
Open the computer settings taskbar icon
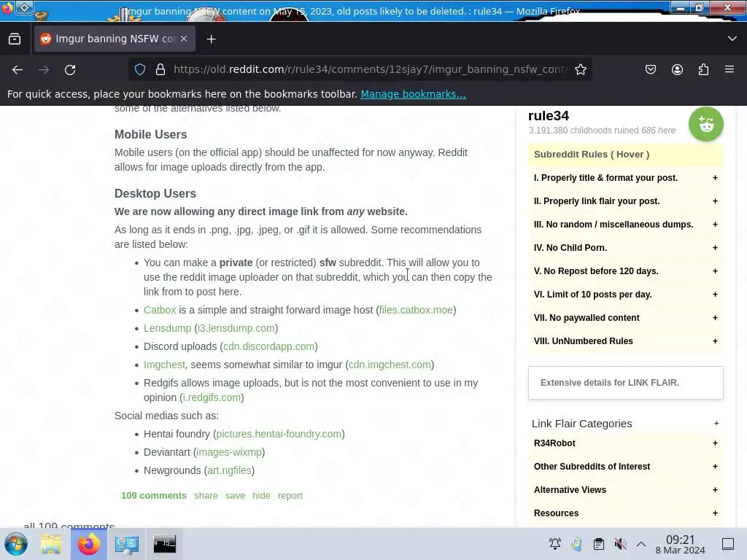127,544
